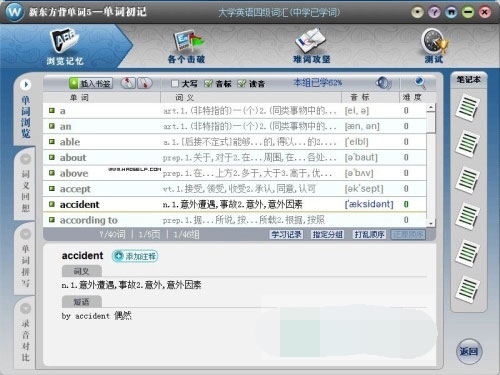Click the green marker beside 'able'
This screenshot has height=375, width=500.
(52, 142)
